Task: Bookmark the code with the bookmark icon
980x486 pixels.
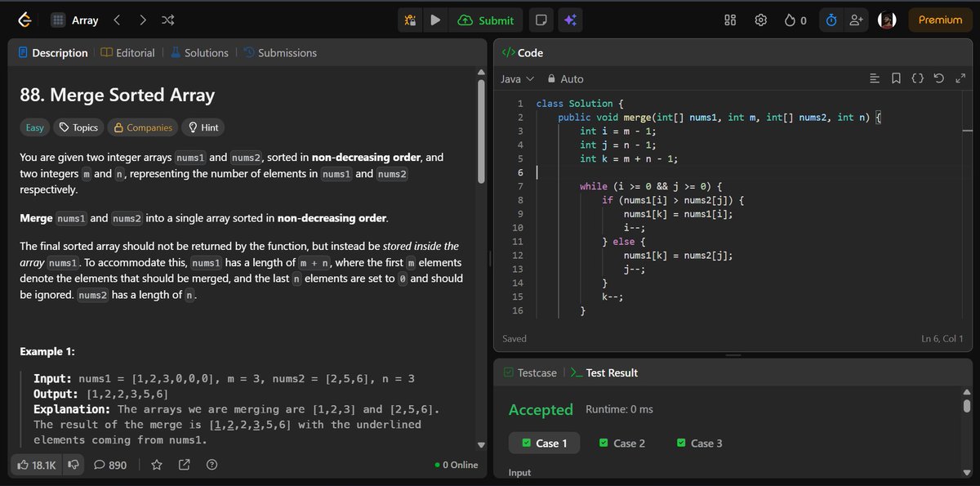Action: point(896,78)
